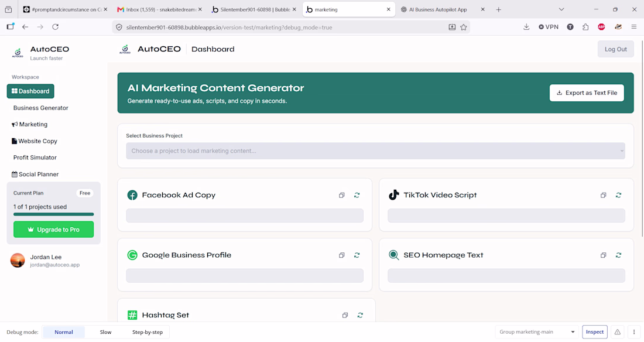Image resolution: width=644 pixels, height=342 pixels.
Task: Expand the Group marketing-main element selector
Action: [x=536, y=331]
